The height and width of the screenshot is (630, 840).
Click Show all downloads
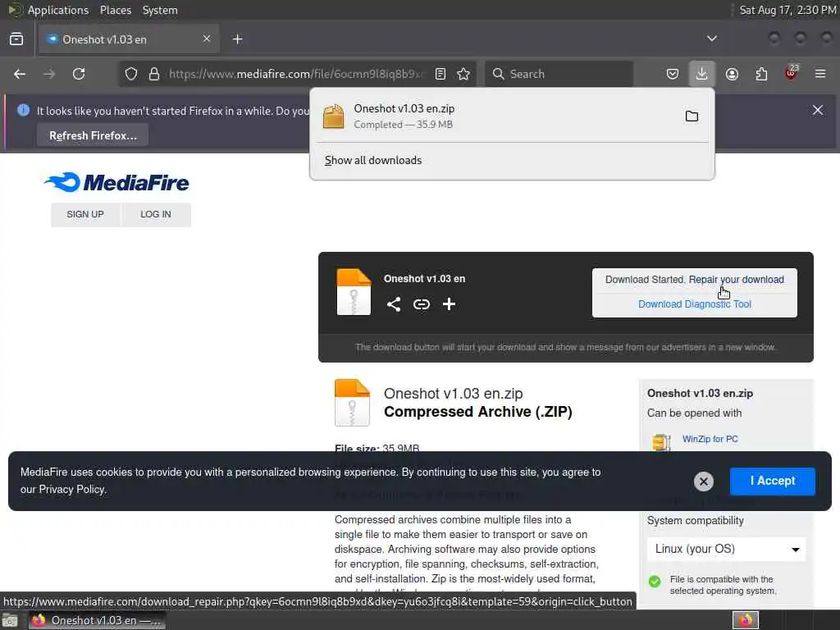[x=373, y=160]
